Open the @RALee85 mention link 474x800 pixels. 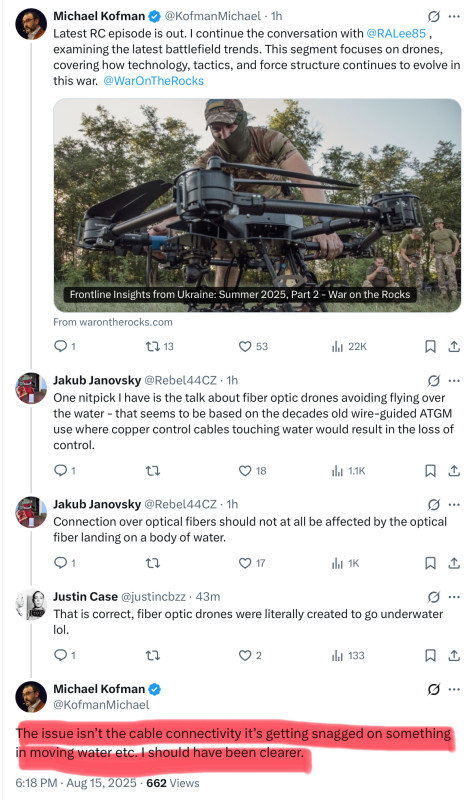pyautogui.click(x=396, y=33)
